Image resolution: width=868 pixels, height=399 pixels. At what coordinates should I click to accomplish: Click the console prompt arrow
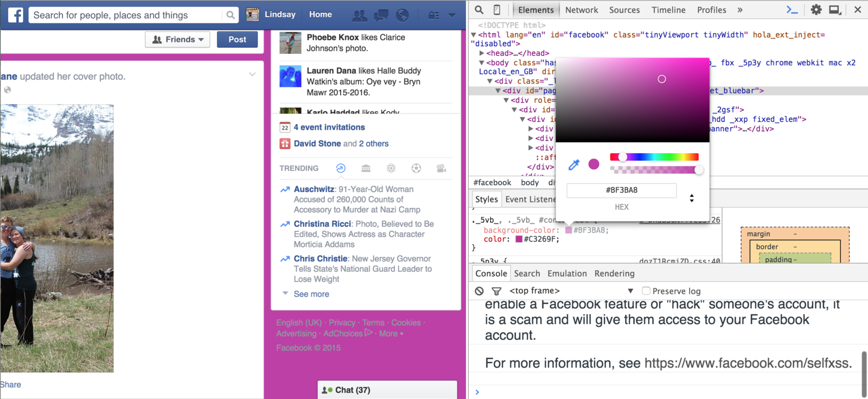tap(477, 392)
